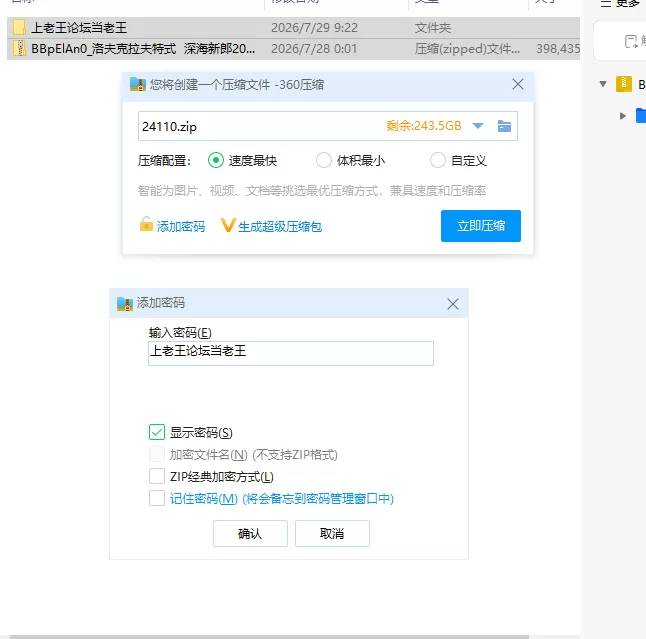
Task: Click the 添加密码 dialog title icon
Action: [125, 304]
